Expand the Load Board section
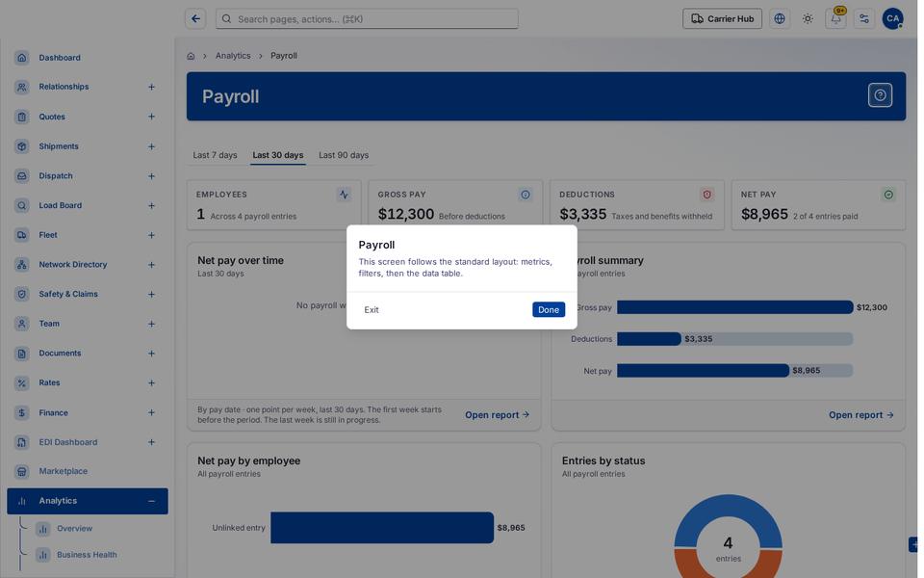This screenshot has height=578, width=924. (151, 205)
